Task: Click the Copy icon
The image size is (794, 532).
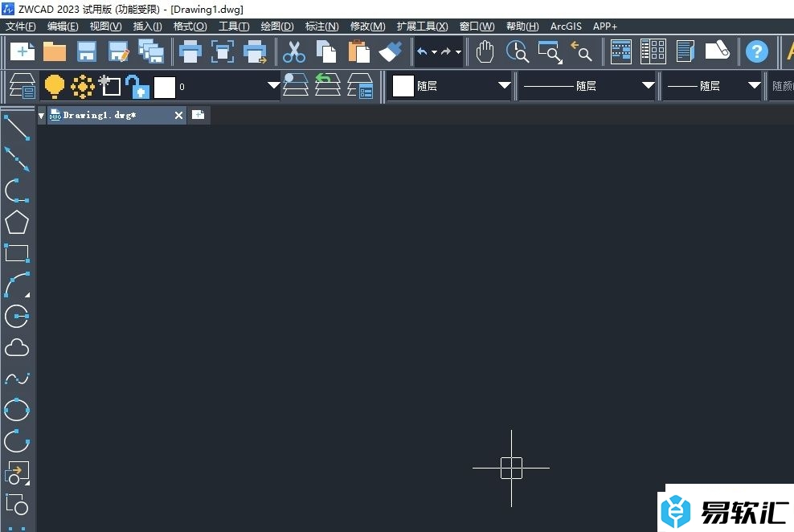Action: [326, 51]
